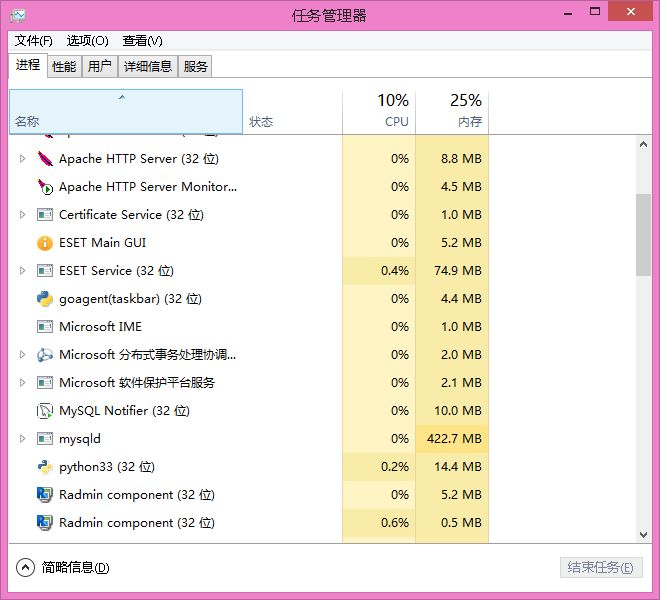Sort by the CPU column header

pos(379,112)
